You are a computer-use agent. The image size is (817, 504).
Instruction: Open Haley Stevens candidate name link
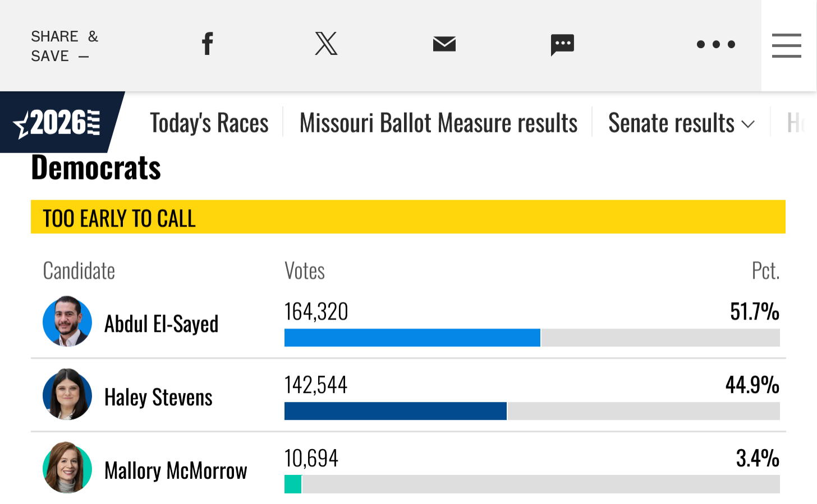point(158,397)
